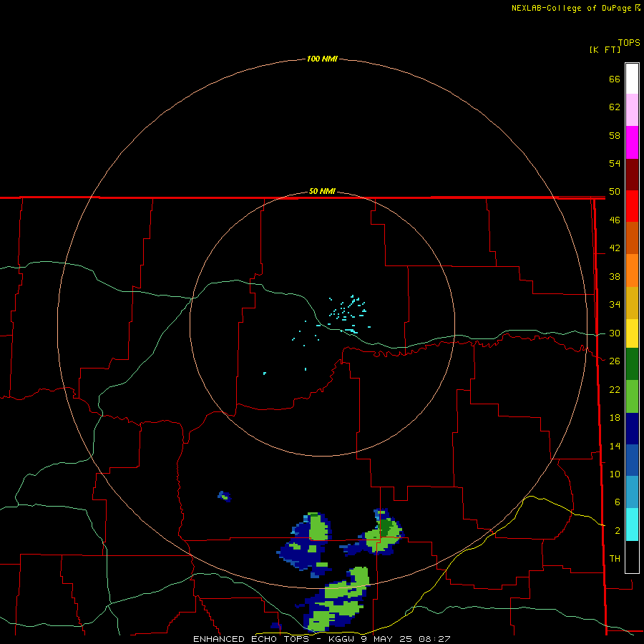Click the legend value 50
Viewport: 644px width, 644px height.
point(615,192)
